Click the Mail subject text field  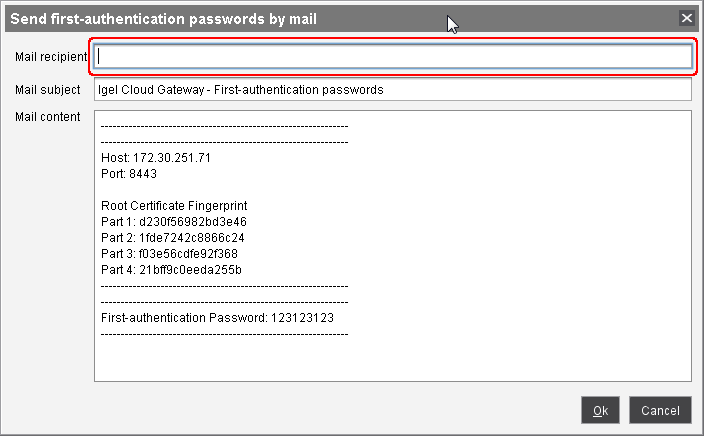click(x=392, y=90)
